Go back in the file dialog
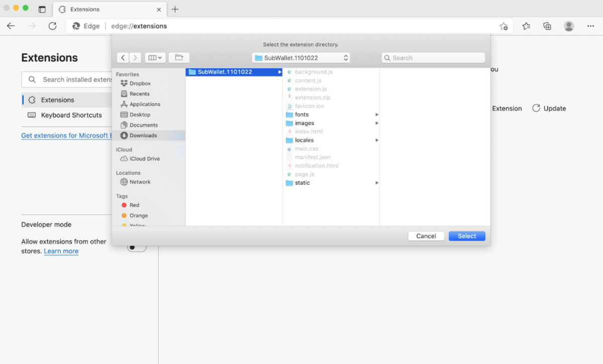 pos(123,58)
